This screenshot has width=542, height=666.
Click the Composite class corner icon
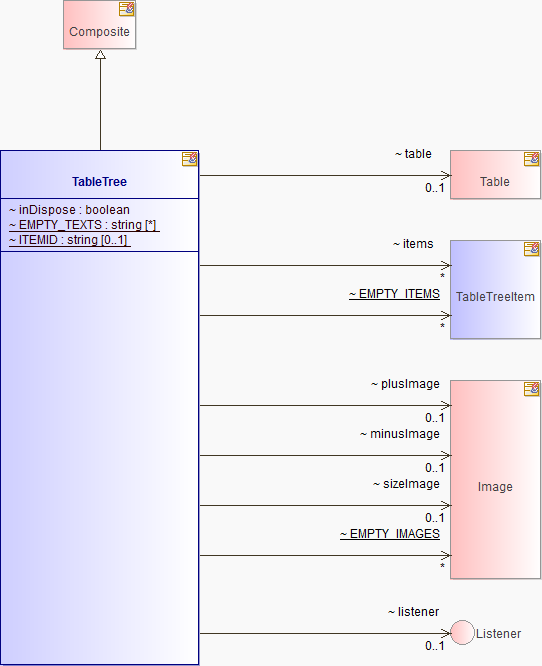pos(127,9)
